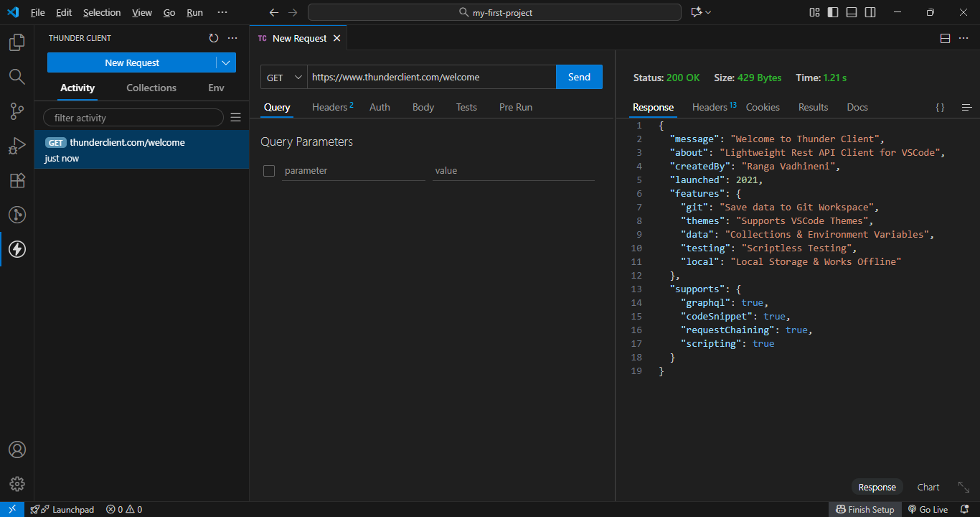Open the GET method dropdown
Image resolution: width=980 pixels, height=517 pixels.
284,78
